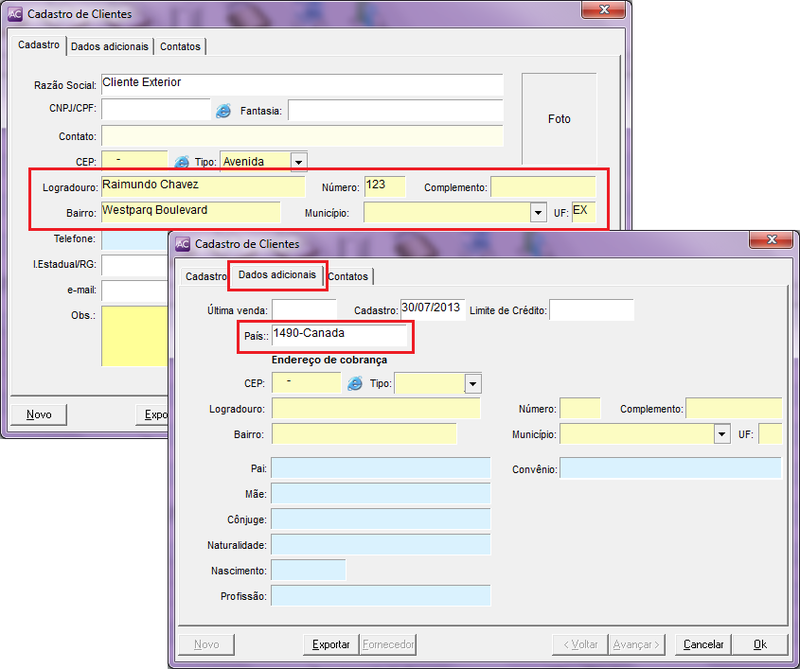Click the Razão Social field
Viewport: 800px width, 669px height.
301,85
